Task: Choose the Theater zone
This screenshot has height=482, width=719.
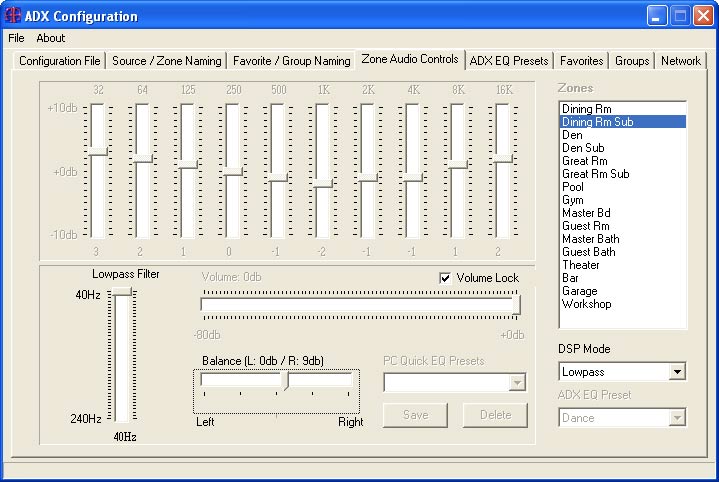Action: point(623,265)
